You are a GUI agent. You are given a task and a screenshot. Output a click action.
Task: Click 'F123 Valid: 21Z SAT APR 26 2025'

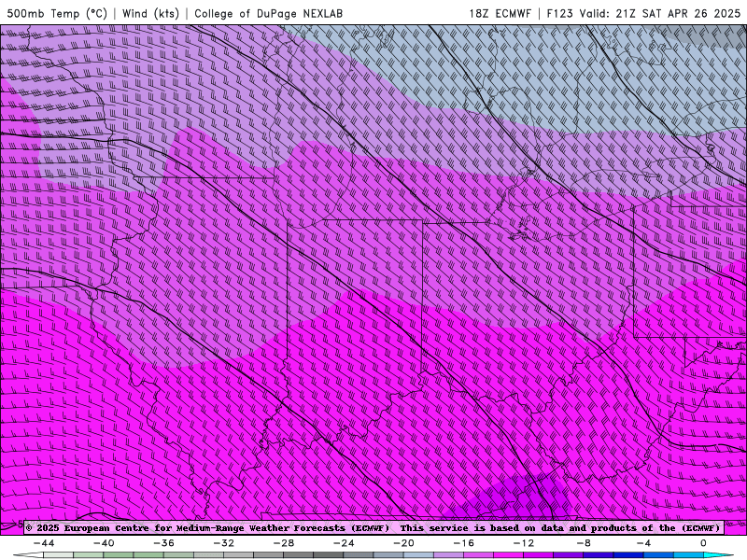(x=643, y=13)
